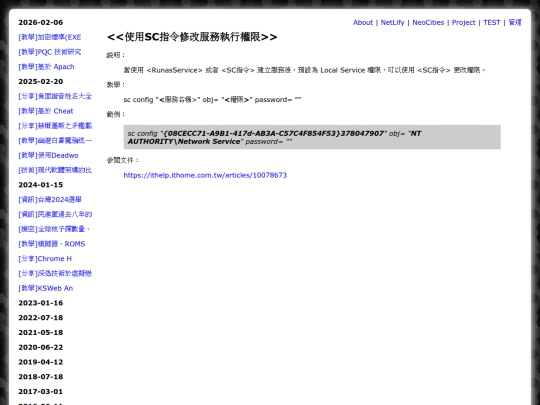Open the [資訊]民進黨過去八年的 article
The image size is (540, 405).
pyautogui.click(x=55, y=215)
